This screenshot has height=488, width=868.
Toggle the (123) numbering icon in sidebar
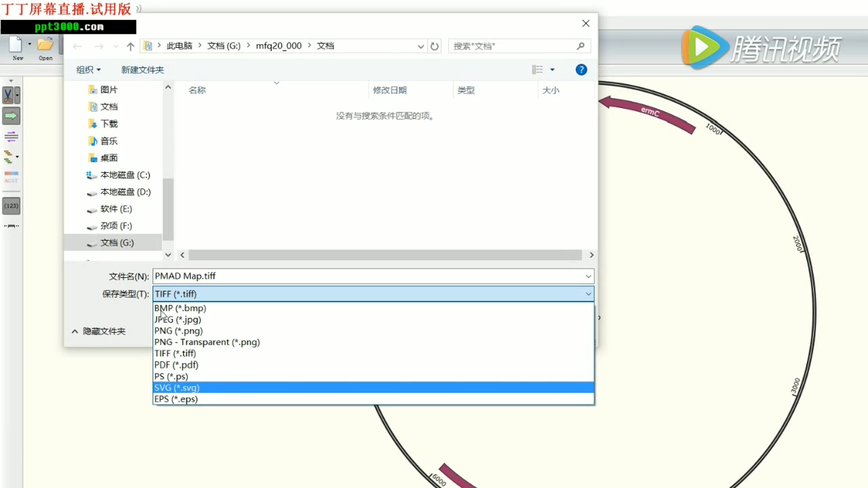(11, 206)
